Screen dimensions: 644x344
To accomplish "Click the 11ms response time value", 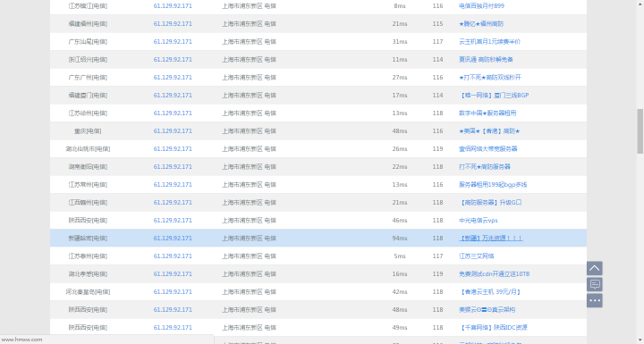I will click(x=400, y=60).
